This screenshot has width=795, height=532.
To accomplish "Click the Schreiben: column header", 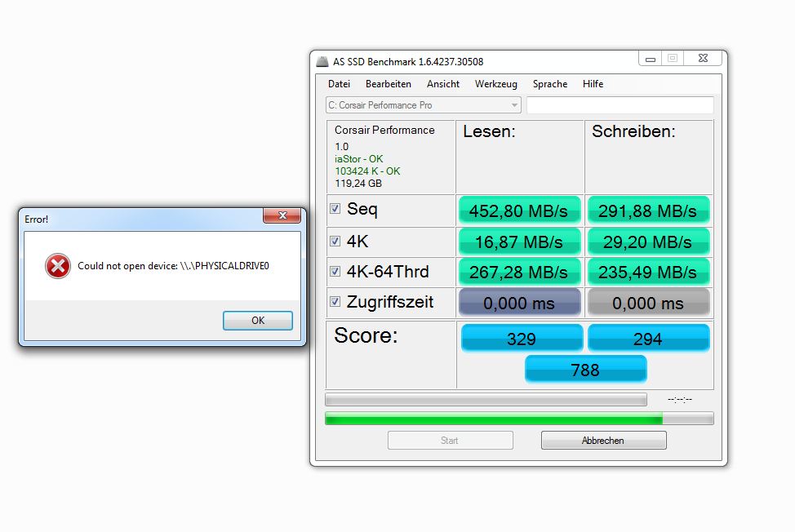I will click(x=633, y=131).
